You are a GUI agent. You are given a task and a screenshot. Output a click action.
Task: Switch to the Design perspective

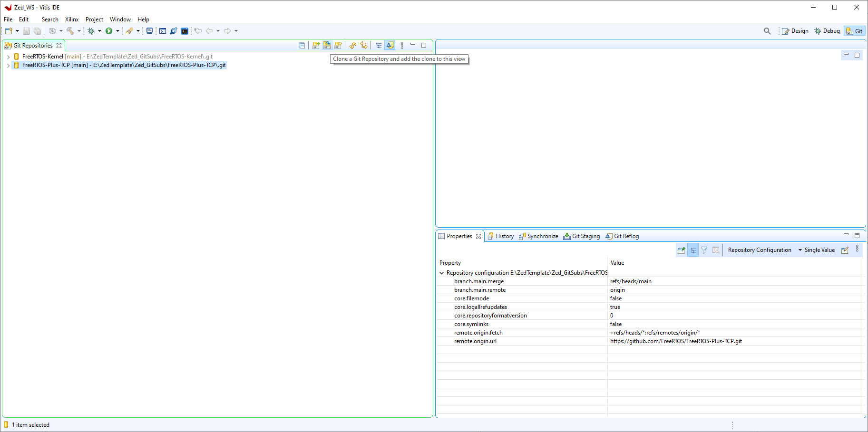(795, 31)
